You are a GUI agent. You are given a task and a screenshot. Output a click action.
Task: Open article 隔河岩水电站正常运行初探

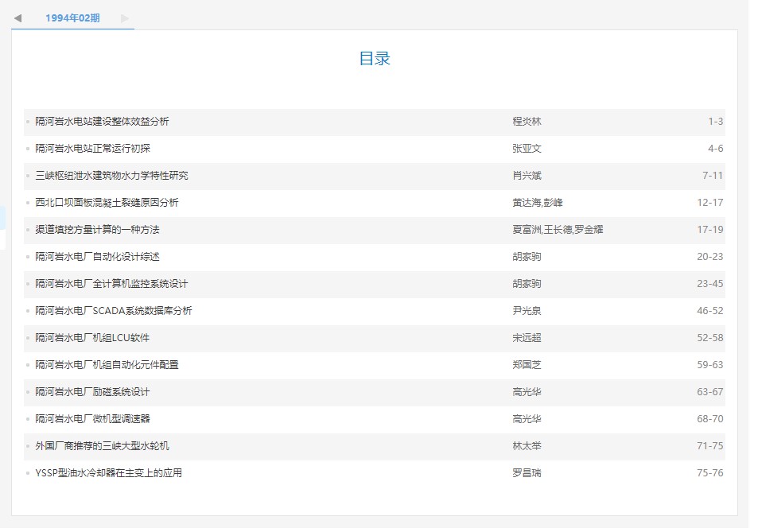(93, 149)
